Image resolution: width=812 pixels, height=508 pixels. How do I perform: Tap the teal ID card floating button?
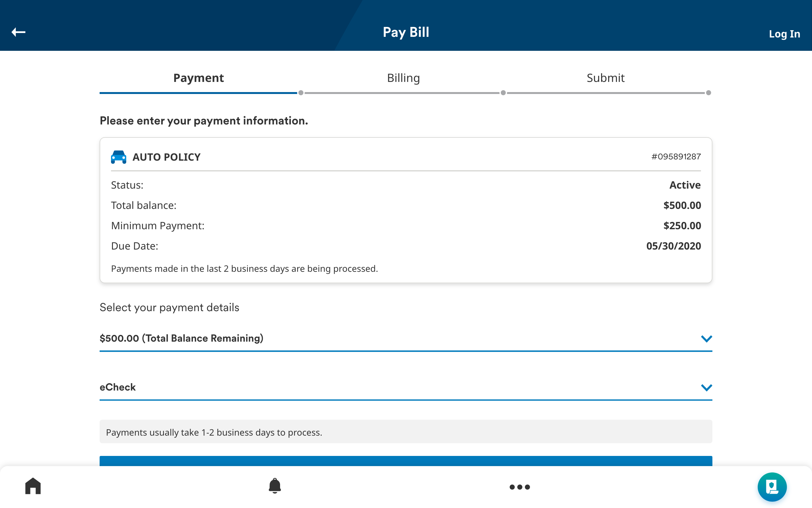[x=772, y=486]
